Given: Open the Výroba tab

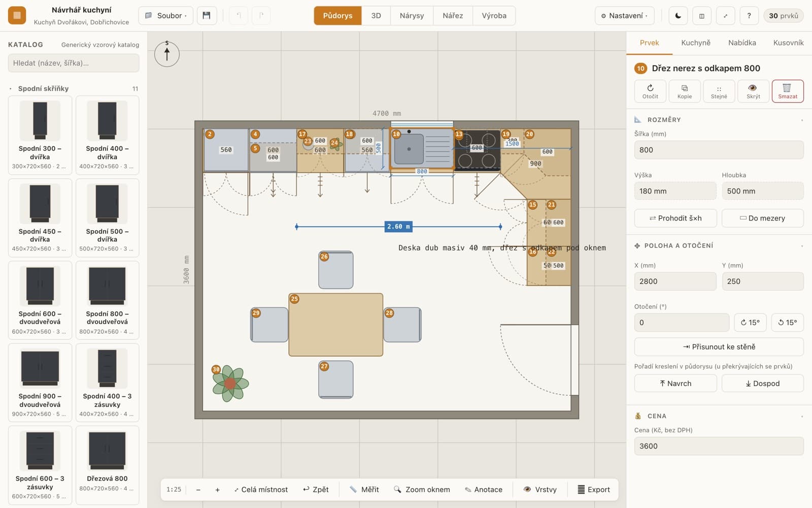Looking at the screenshot, I should coord(494,16).
